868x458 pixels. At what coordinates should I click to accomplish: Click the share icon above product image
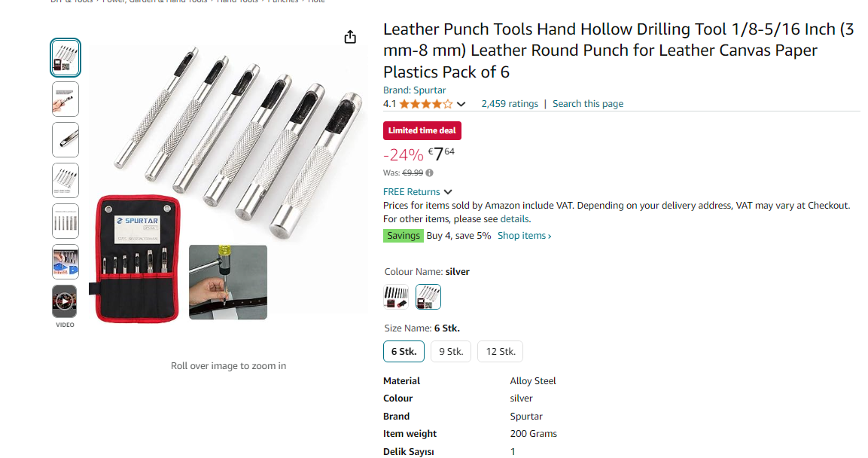(x=350, y=37)
